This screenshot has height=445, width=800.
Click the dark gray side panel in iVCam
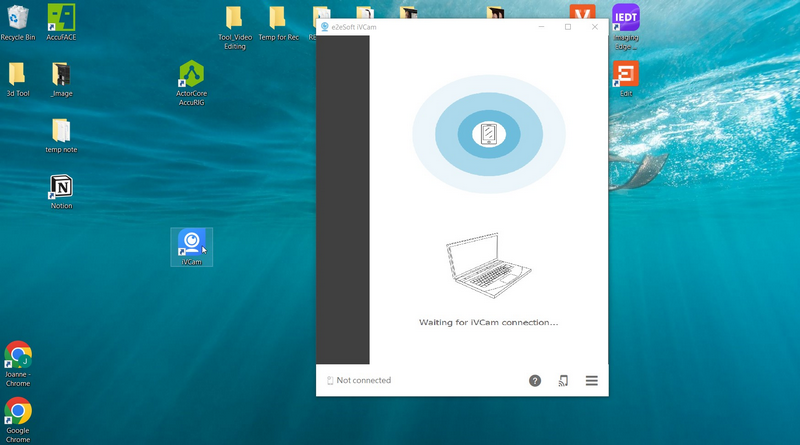(x=343, y=200)
